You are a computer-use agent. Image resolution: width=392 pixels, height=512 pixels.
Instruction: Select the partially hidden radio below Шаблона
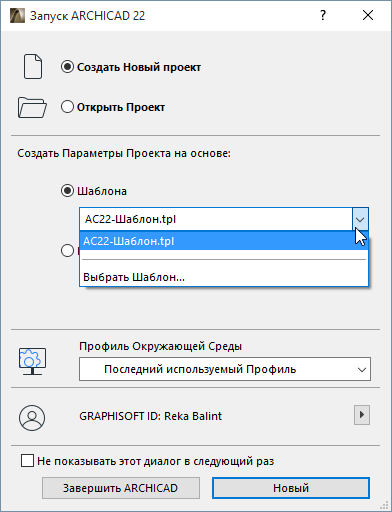[67, 251]
